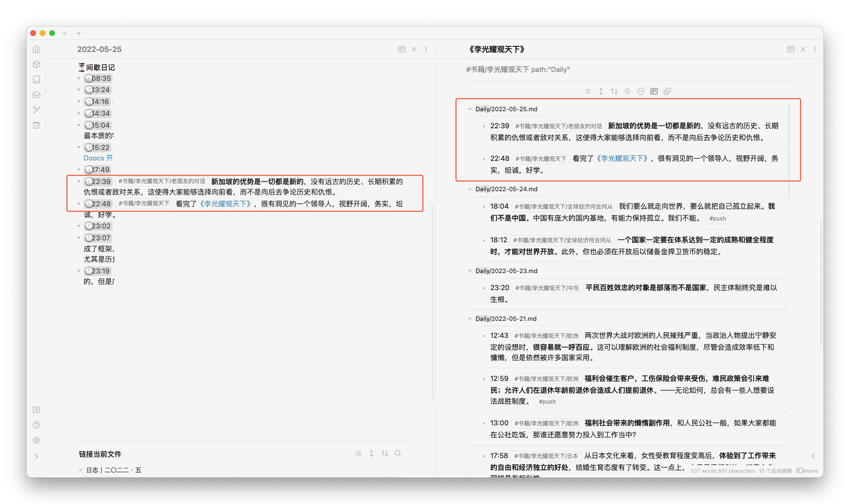Open the calendar check icon in the ribbon
The image size is (850, 504).
pyautogui.click(x=36, y=125)
